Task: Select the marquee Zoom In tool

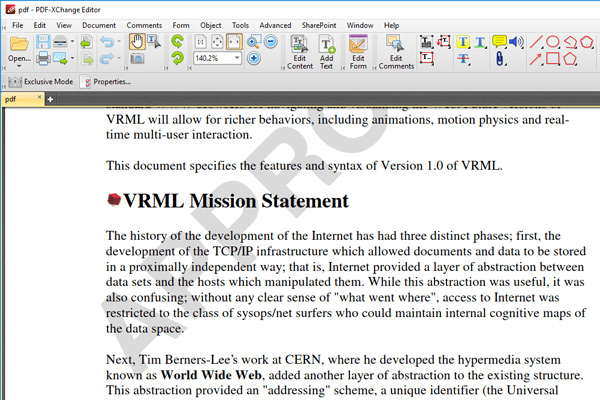Action: click(254, 41)
